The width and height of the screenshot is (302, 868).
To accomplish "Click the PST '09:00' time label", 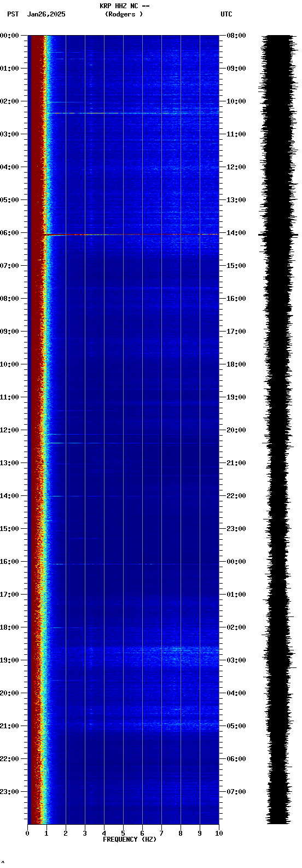I will tap(10, 332).
